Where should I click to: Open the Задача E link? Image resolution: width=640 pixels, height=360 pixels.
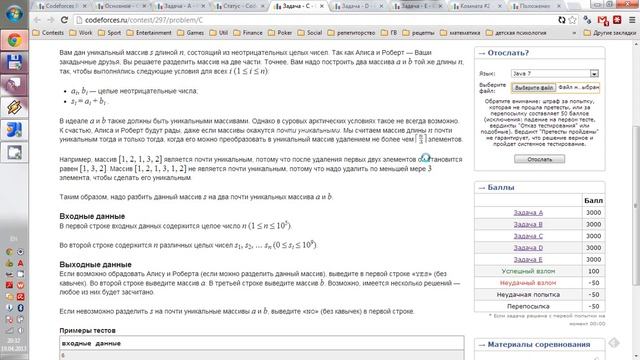(528, 260)
